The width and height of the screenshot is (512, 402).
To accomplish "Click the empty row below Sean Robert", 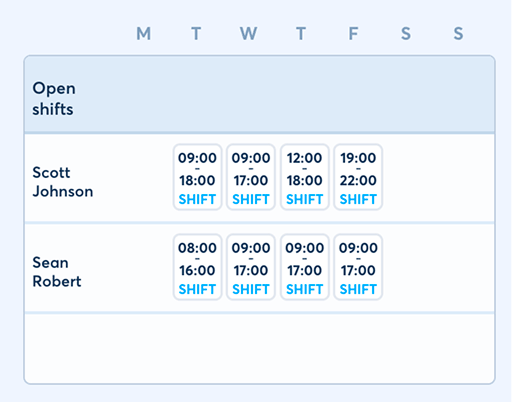I will pyautogui.click(x=259, y=348).
